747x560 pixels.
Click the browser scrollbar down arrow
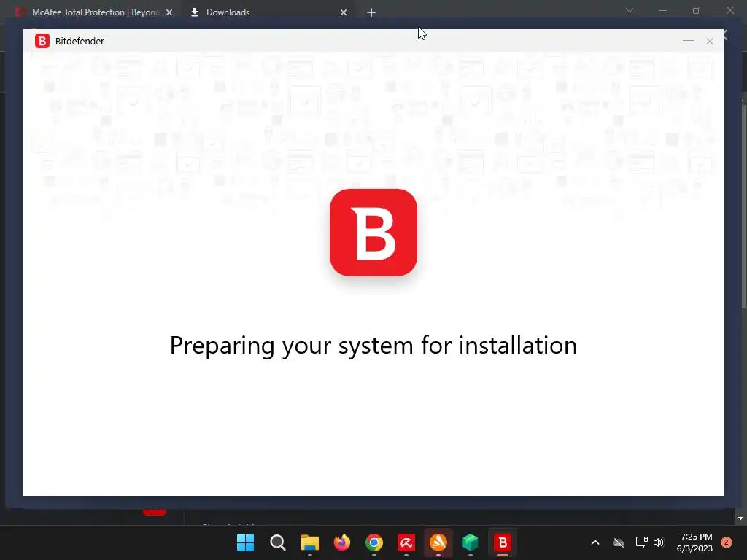tap(740, 518)
